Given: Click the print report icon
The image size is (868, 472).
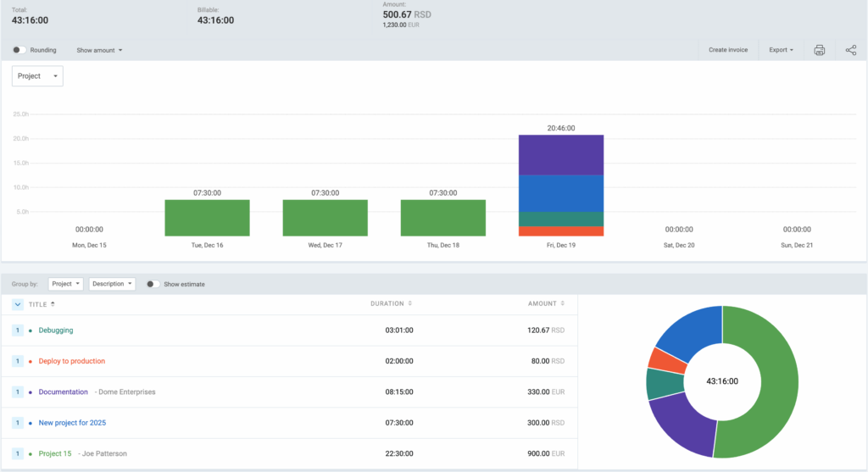Looking at the screenshot, I should pyautogui.click(x=819, y=50).
